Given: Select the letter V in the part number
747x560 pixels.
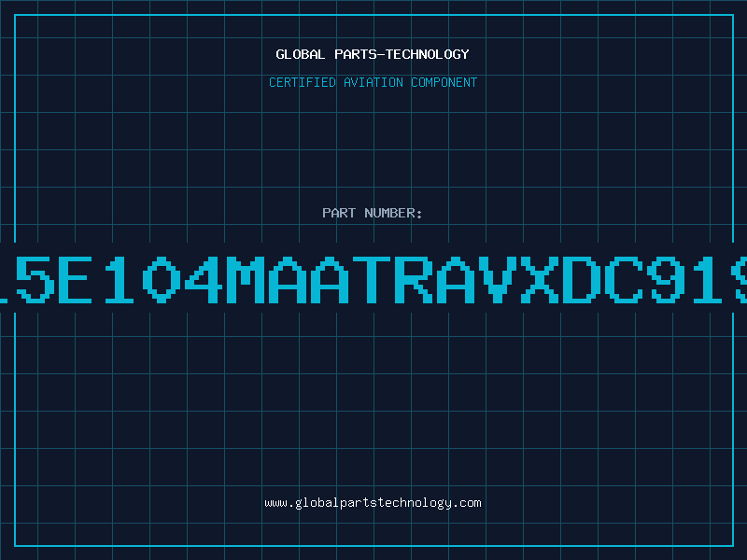Looking at the screenshot, I should pyautogui.click(x=497, y=279).
